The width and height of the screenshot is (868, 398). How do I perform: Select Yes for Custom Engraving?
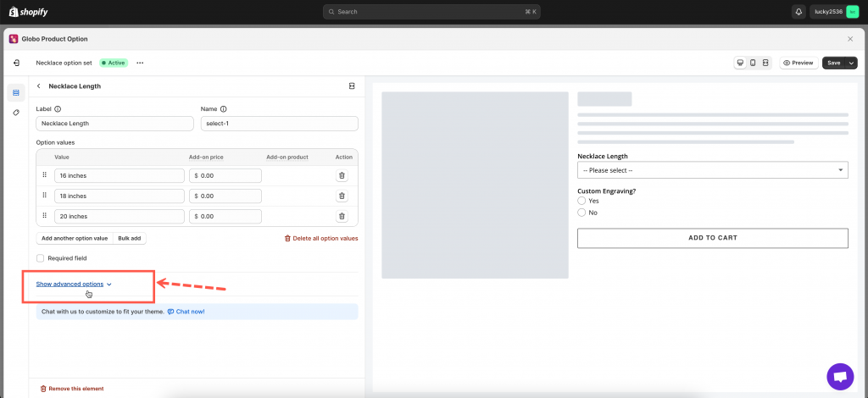coord(581,201)
